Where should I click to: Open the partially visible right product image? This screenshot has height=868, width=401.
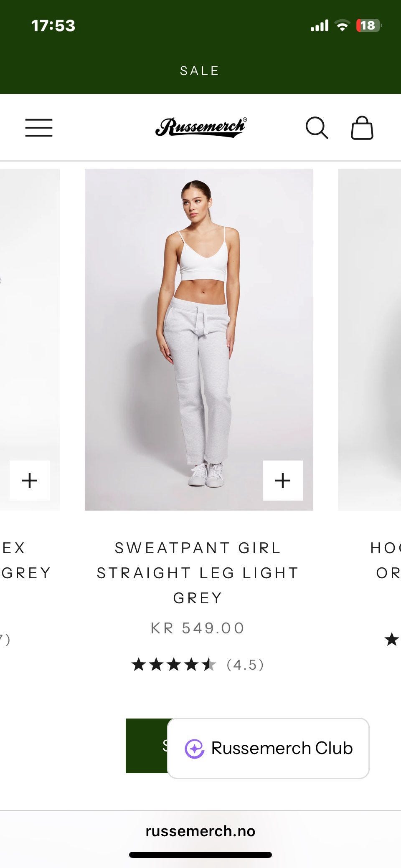369,339
